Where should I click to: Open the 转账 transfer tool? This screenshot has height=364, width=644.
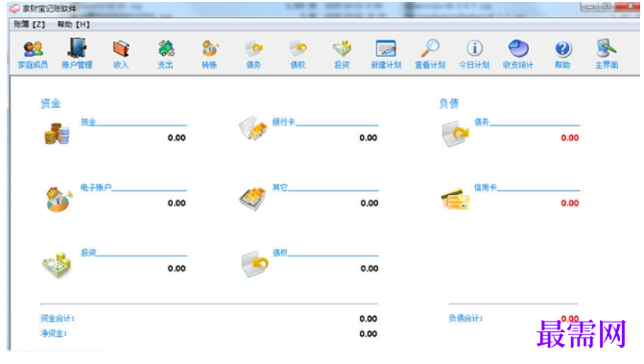click(x=209, y=54)
